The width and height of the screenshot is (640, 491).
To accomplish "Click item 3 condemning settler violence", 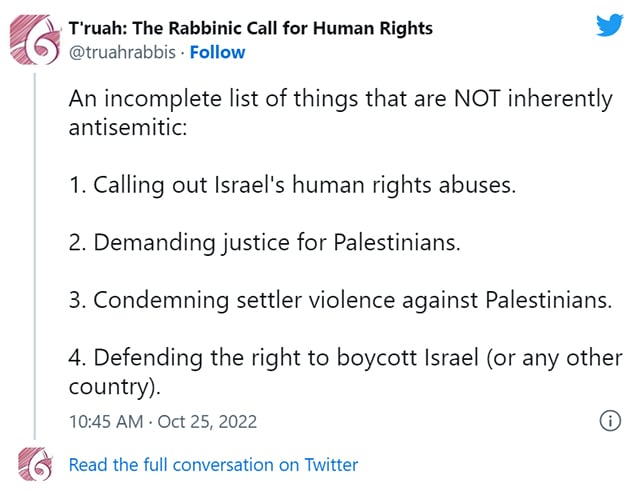I will 340,300.
